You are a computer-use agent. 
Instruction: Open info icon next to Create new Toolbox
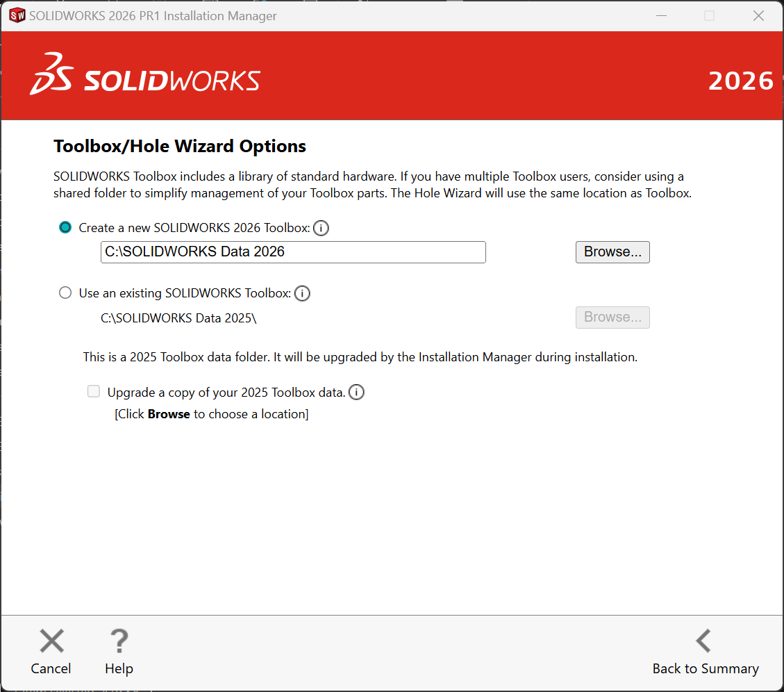[321, 228]
